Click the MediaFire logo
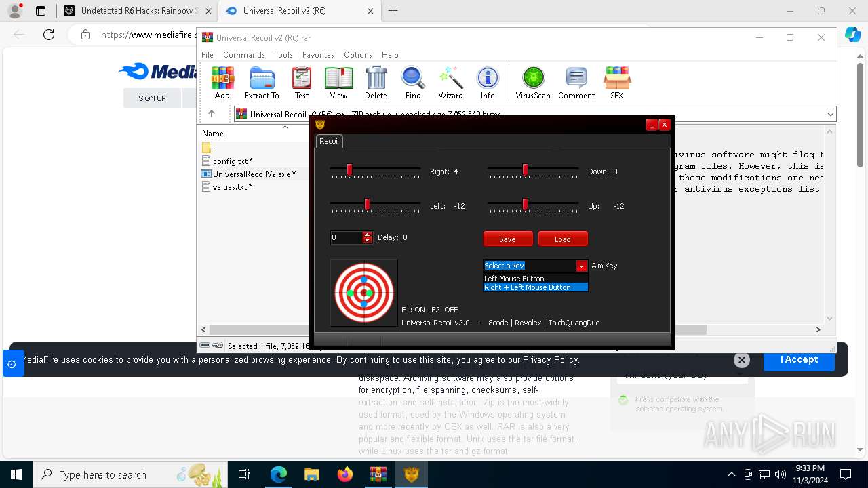Viewport: 868px width, 488px height. [x=157, y=71]
